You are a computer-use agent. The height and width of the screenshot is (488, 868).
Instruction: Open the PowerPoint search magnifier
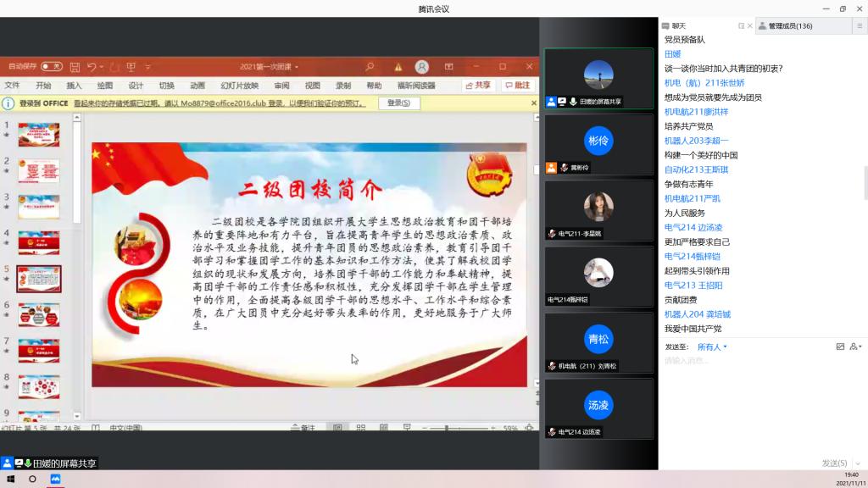pos(370,66)
